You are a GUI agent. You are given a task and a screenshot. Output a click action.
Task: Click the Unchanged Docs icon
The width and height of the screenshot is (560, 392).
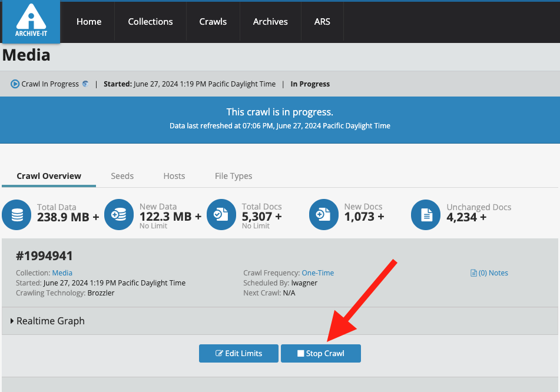[x=426, y=215]
